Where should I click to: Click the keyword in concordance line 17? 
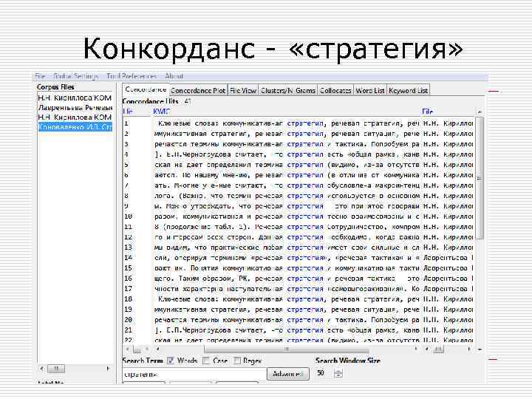tap(304, 289)
